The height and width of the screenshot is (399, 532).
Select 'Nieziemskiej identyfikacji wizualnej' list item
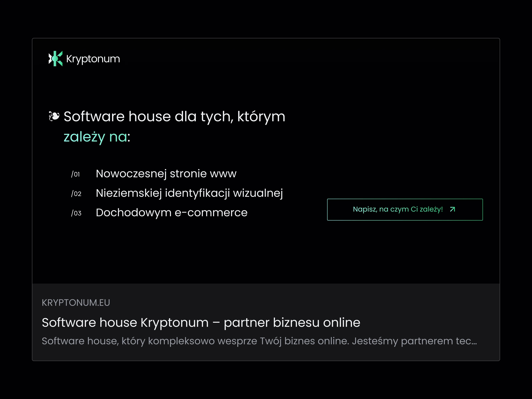click(189, 193)
